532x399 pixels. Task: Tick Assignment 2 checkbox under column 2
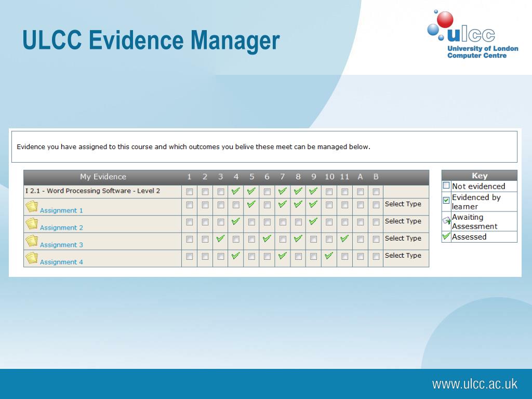tap(205, 222)
